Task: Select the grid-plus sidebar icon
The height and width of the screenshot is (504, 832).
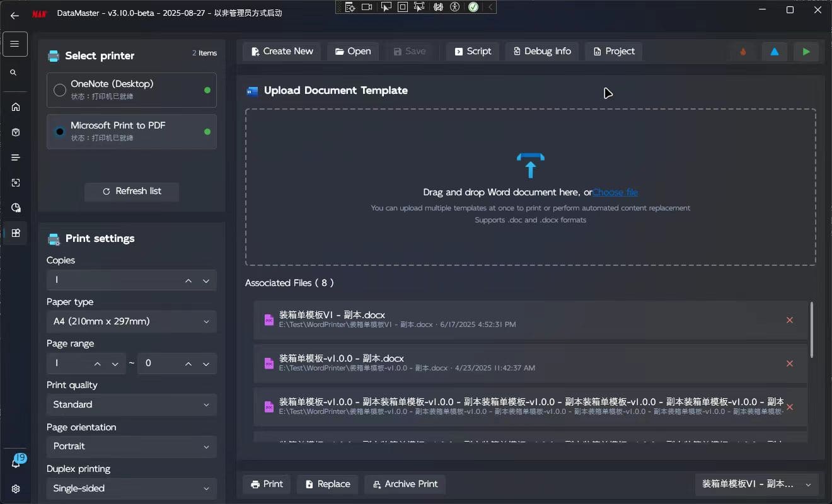Action: click(x=16, y=233)
